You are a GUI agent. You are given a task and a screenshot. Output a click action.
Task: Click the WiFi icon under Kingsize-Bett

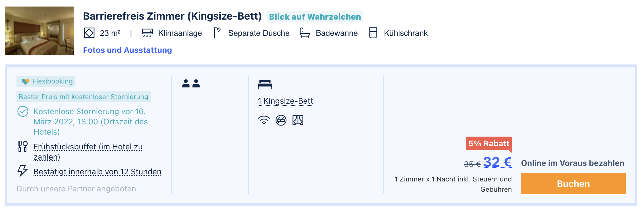coord(264,120)
